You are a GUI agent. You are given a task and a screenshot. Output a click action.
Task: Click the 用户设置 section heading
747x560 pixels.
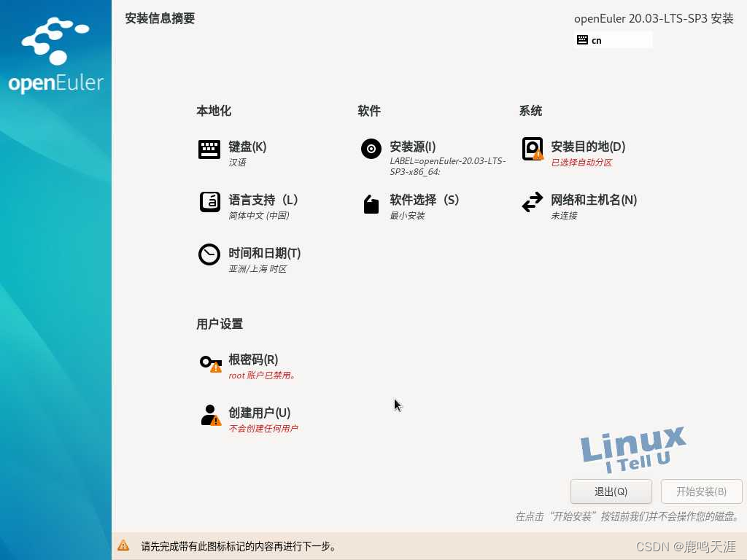tap(220, 324)
